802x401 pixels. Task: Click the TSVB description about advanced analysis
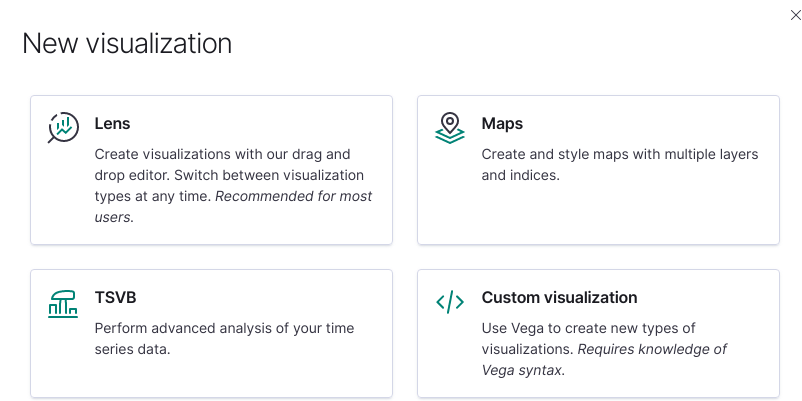225,338
